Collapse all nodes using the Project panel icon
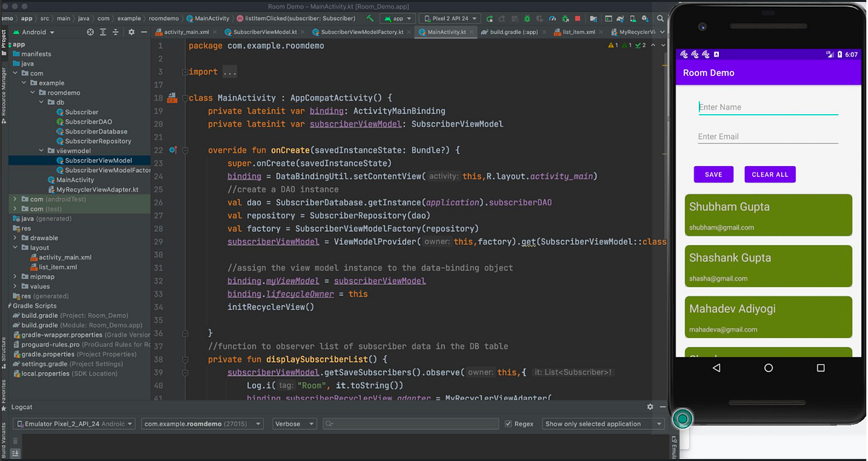 click(x=115, y=33)
